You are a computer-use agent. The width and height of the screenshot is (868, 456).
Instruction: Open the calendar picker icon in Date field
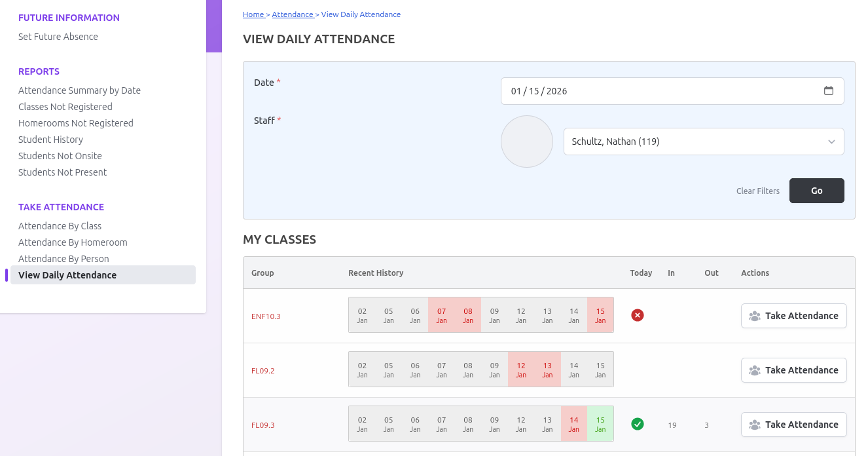coord(828,91)
